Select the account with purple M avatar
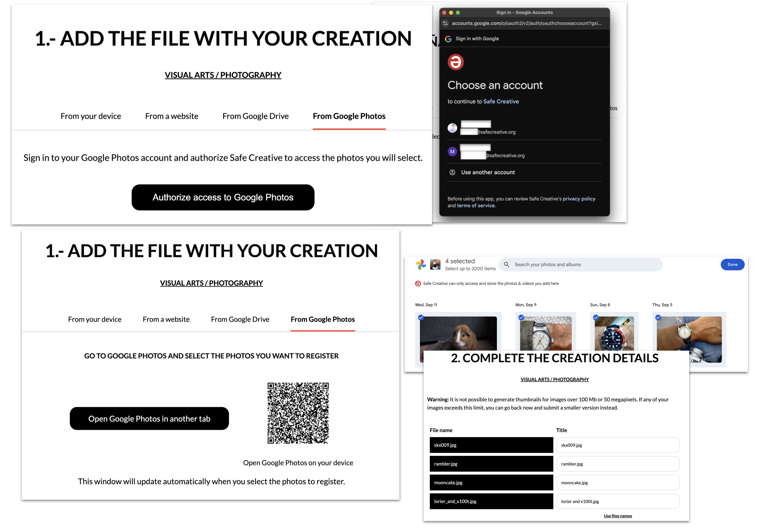Image resolution: width=757 pixels, height=532 pixels. 452,151
